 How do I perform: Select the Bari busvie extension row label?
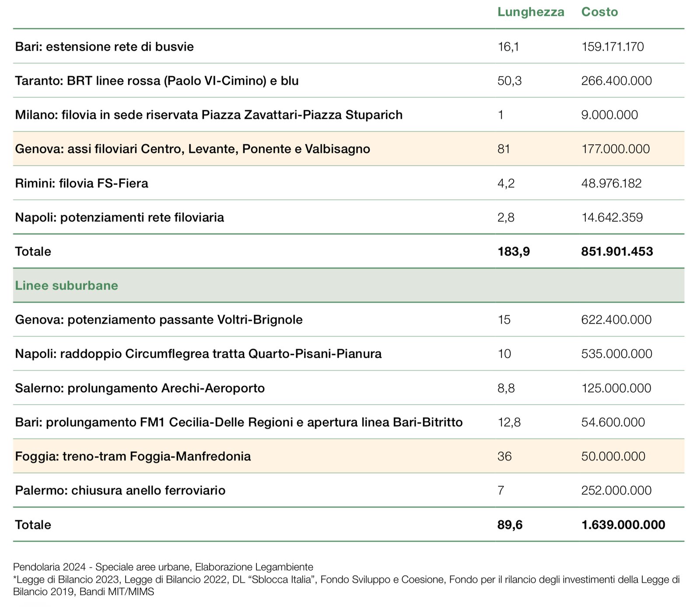coord(104,47)
